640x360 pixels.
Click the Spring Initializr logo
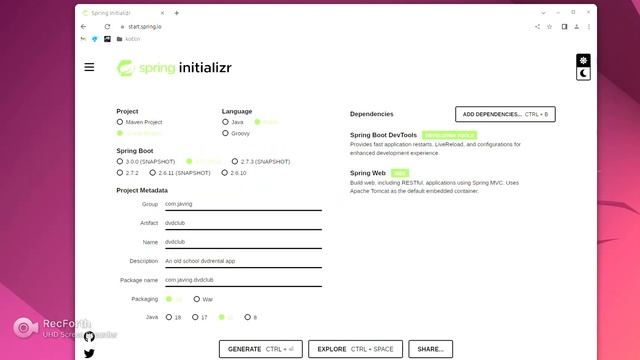pyautogui.click(x=174, y=68)
